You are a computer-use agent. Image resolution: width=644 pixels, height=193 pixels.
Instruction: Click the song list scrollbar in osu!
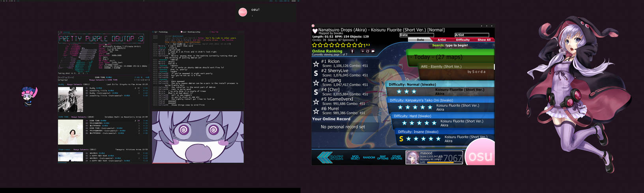tap(494, 67)
